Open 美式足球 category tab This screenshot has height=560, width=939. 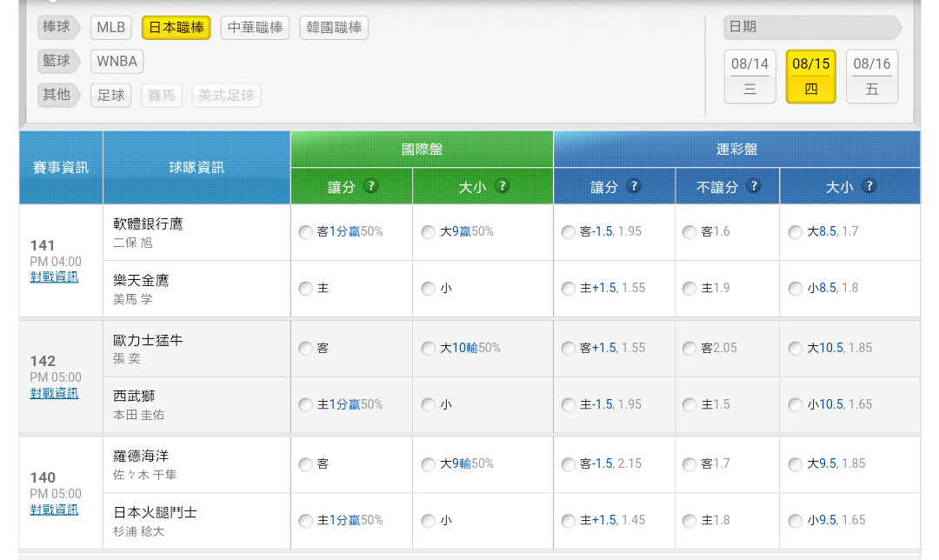[x=226, y=96]
